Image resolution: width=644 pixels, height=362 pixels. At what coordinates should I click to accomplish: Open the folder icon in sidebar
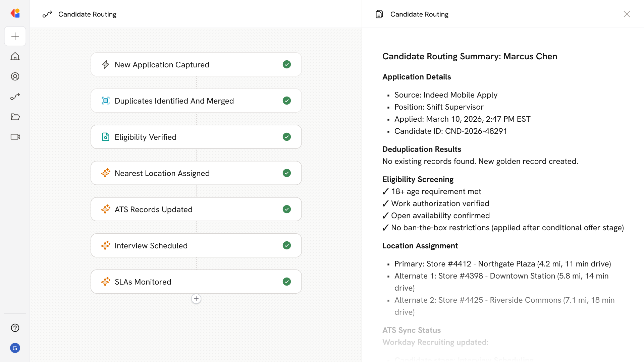tap(15, 117)
